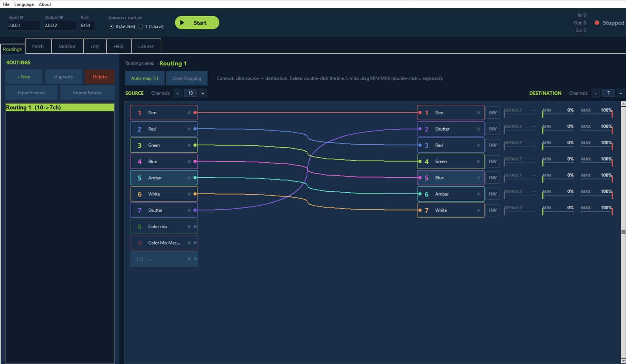The height and width of the screenshot is (364, 626).
Task: Click destination channel 4 Green connector dot
Action: click(420, 161)
